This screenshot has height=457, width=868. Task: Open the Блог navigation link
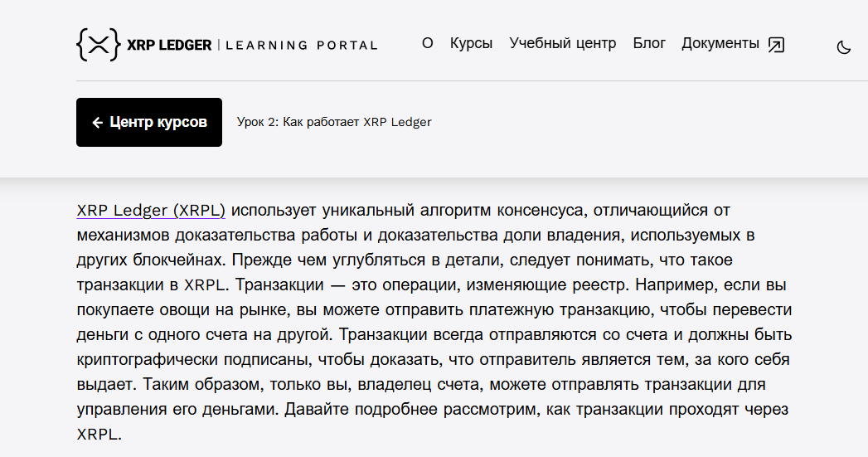point(649,43)
